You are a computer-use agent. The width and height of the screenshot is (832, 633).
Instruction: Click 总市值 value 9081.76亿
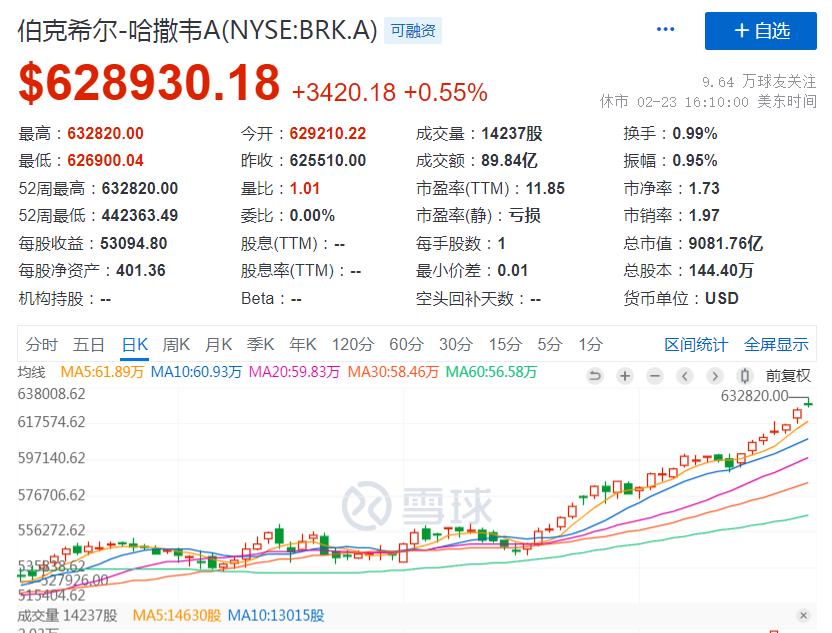(726, 243)
